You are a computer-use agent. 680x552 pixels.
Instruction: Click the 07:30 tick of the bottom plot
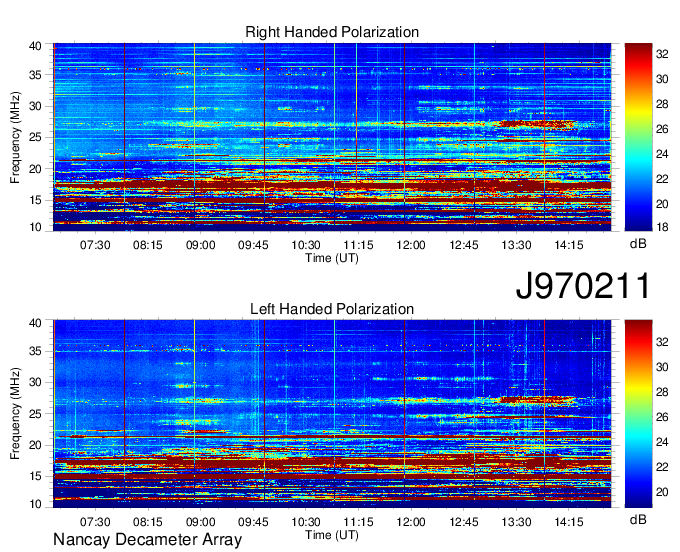tap(95, 522)
